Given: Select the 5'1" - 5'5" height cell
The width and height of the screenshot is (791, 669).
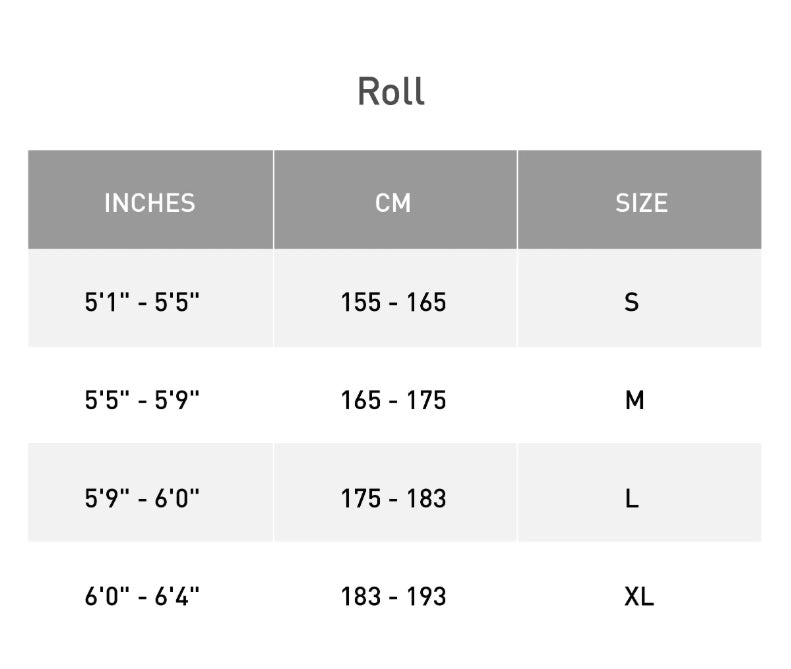Looking at the screenshot, I should pos(142,301).
